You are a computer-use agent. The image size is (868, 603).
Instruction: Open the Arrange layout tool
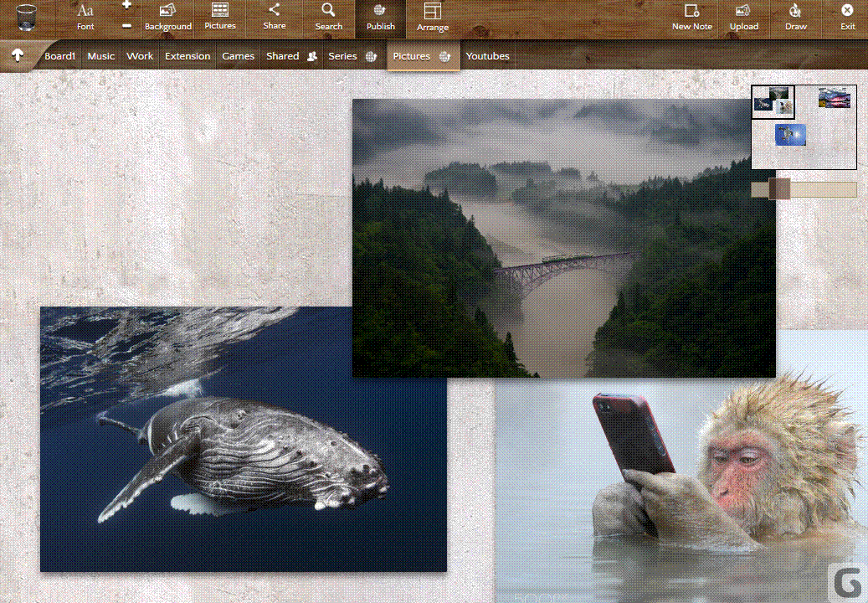pyautogui.click(x=433, y=17)
